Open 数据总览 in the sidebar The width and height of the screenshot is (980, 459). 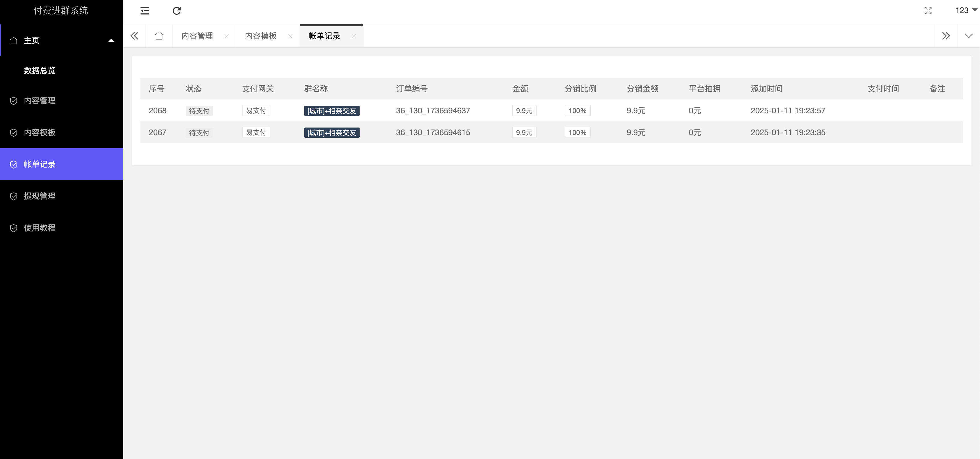(39, 70)
